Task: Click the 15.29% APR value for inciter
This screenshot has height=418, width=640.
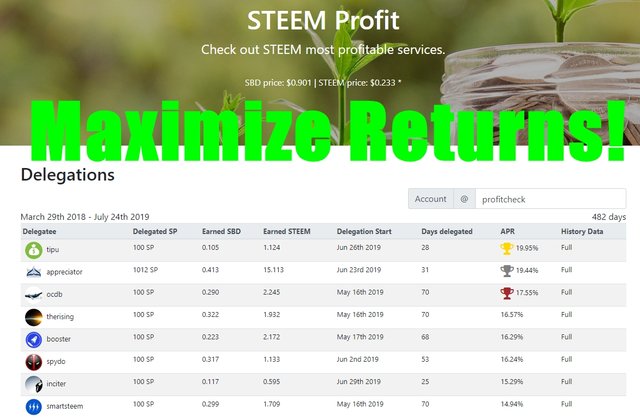Action: coord(512,382)
